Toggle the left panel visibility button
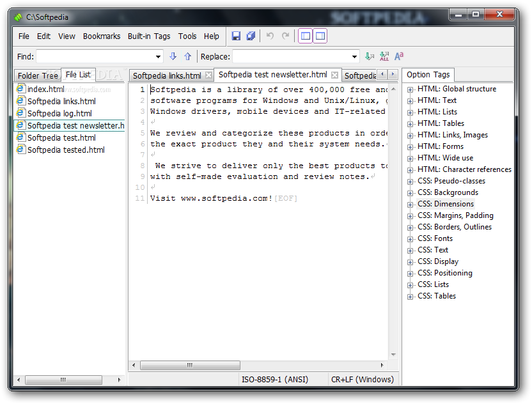 [x=306, y=36]
